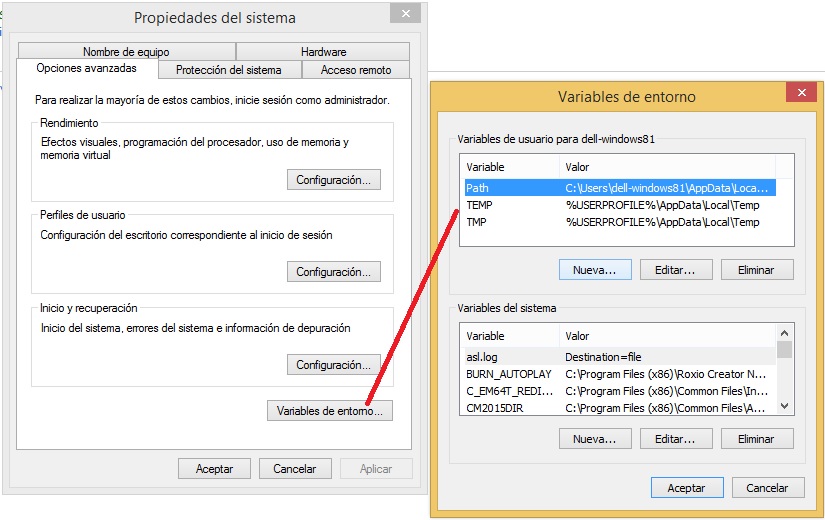Image resolution: width=825 pixels, height=520 pixels.
Task: Switch to the Nombre de equipo tab
Action: 126,51
